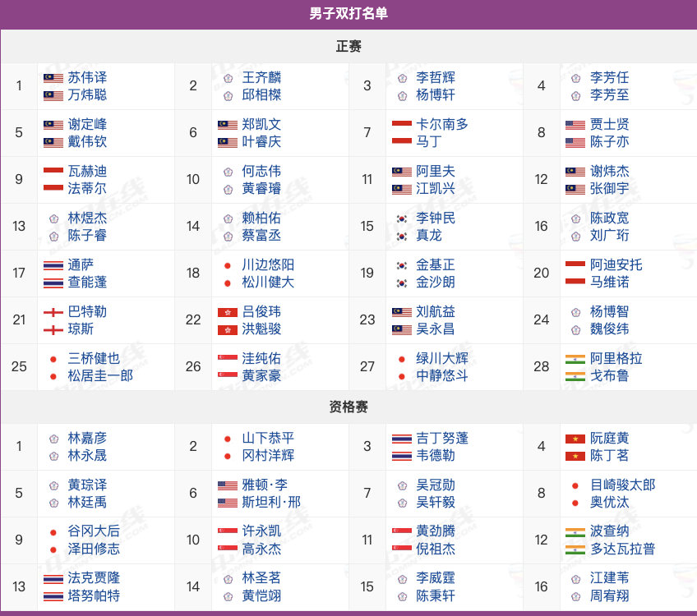The image size is (697, 616).
Task: Click the Japan flag beside 绿川大辉
Action: point(401,359)
